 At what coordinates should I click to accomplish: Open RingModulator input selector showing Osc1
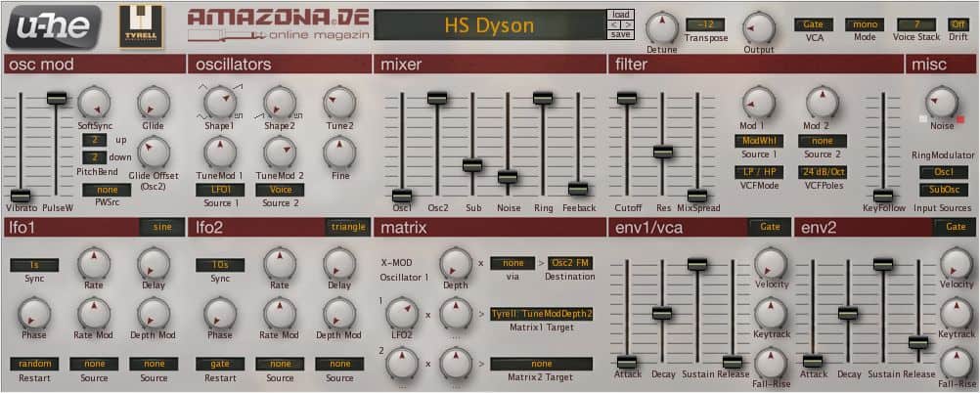pyautogui.click(x=943, y=172)
